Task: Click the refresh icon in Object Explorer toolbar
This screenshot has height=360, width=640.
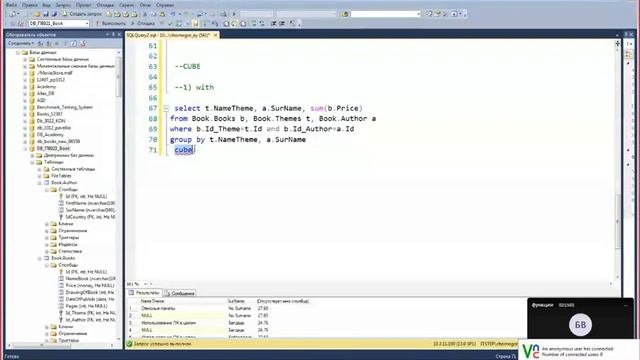Action: click(74, 43)
